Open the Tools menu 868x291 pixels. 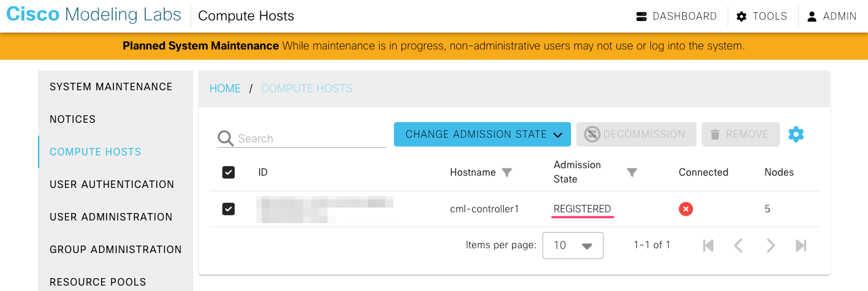(762, 16)
